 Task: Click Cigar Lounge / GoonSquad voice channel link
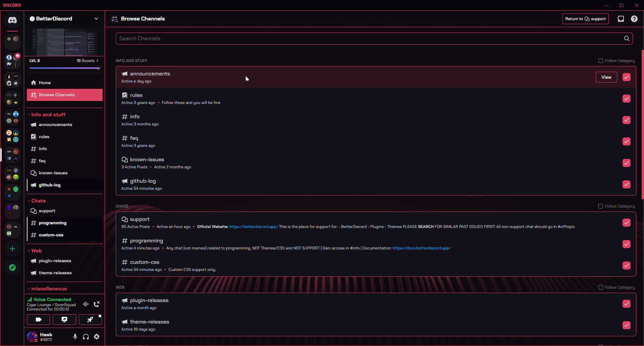51,305
